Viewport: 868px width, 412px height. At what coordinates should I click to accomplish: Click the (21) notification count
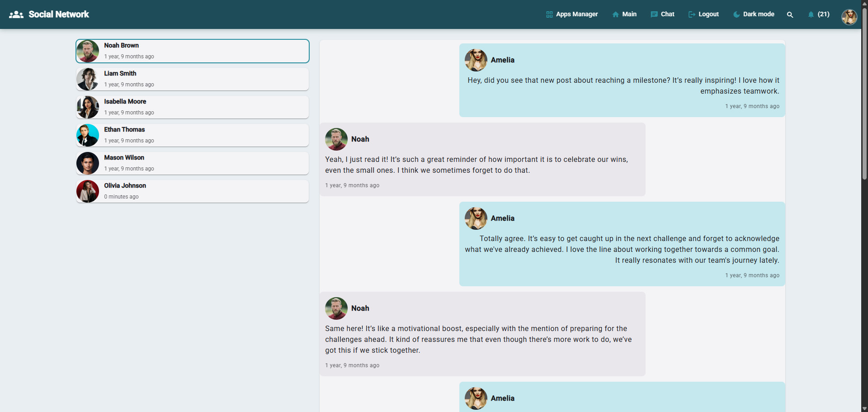pyautogui.click(x=824, y=14)
